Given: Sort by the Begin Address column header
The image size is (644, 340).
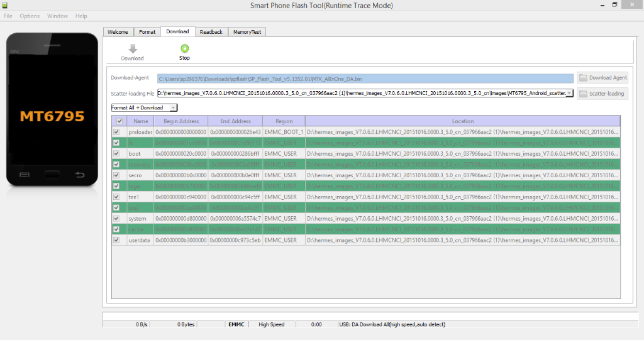Looking at the screenshot, I should coord(180,121).
